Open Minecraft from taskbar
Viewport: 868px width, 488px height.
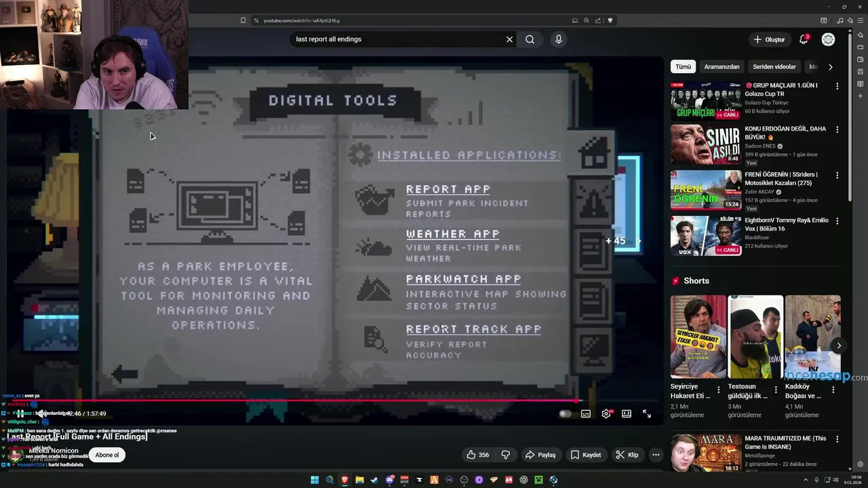pyautogui.click(x=538, y=480)
